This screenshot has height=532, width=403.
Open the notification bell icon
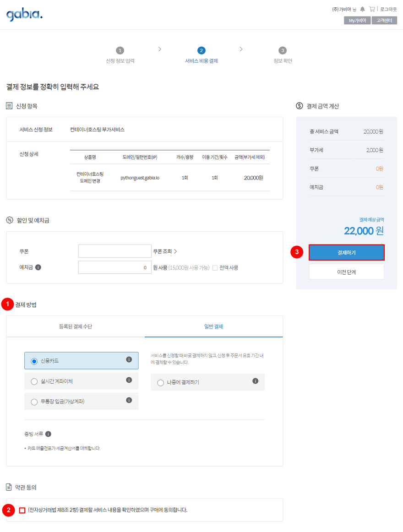point(362,9)
